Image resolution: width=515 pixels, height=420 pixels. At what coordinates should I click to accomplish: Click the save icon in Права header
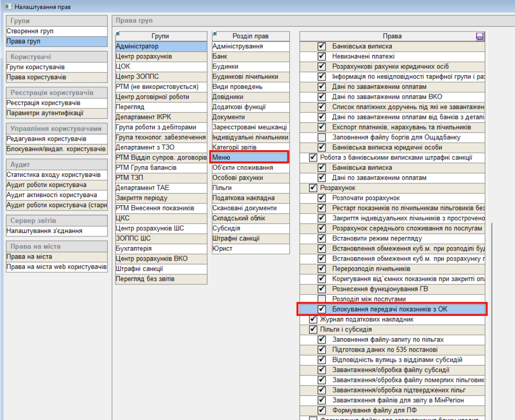pyautogui.click(x=479, y=36)
